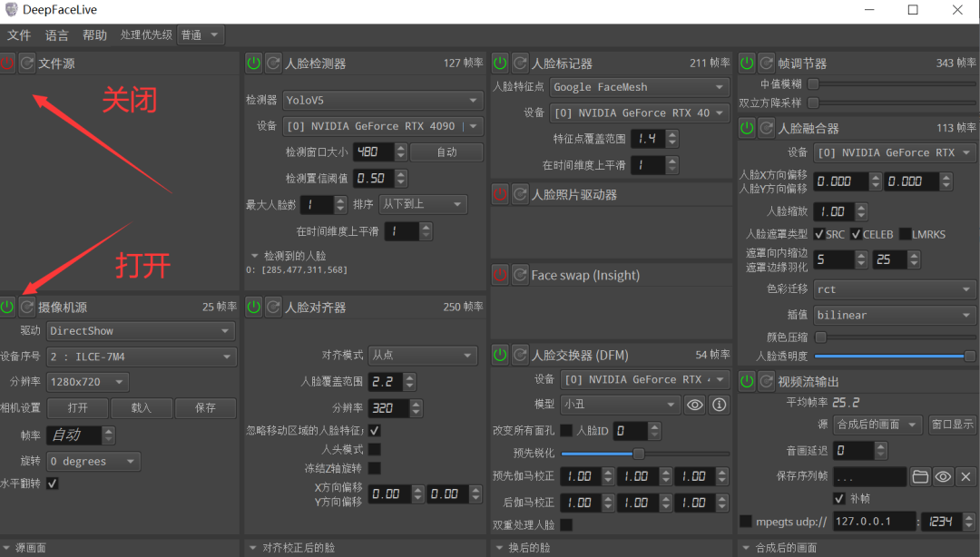Screen dimensions: 980x557
Task: Click 打开 camera settings button
Action: (x=77, y=407)
